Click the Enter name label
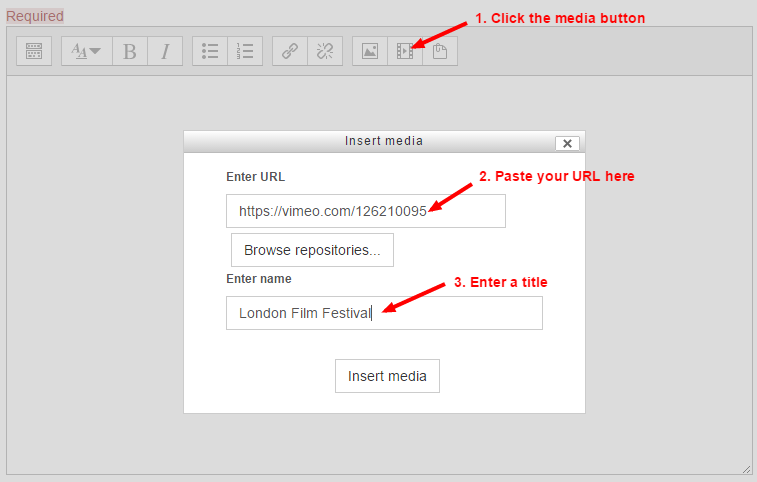 coord(259,279)
